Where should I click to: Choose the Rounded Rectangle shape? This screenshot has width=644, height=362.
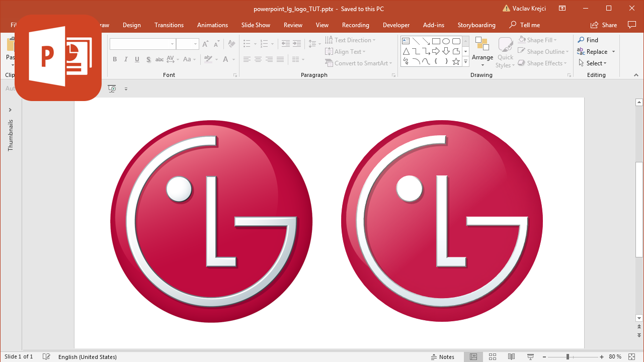pos(456,41)
